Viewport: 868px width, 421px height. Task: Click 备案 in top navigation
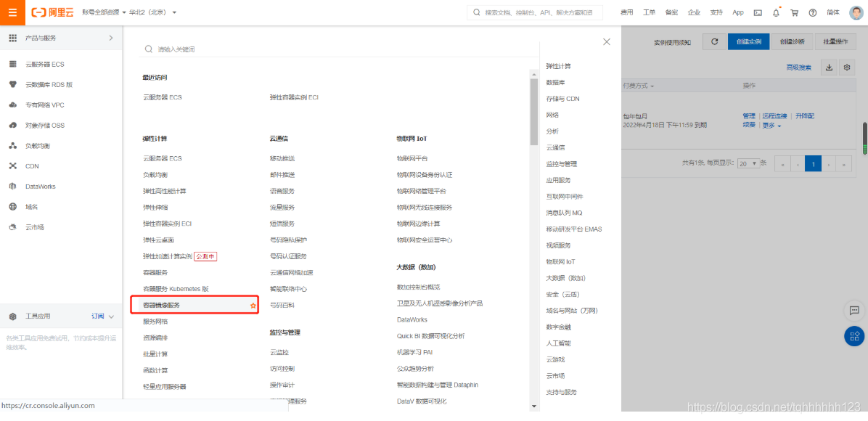[671, 13]
